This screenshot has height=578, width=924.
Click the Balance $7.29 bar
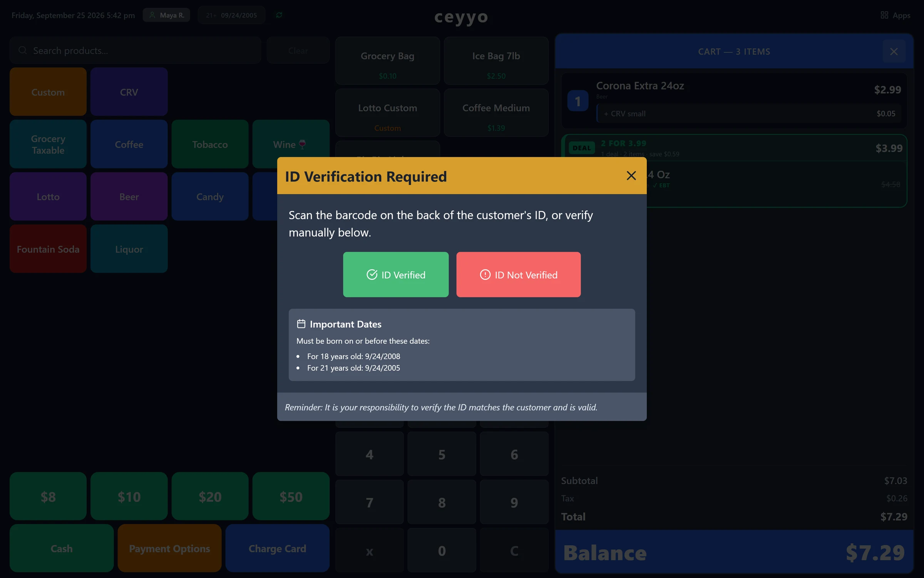pos(734,552)
